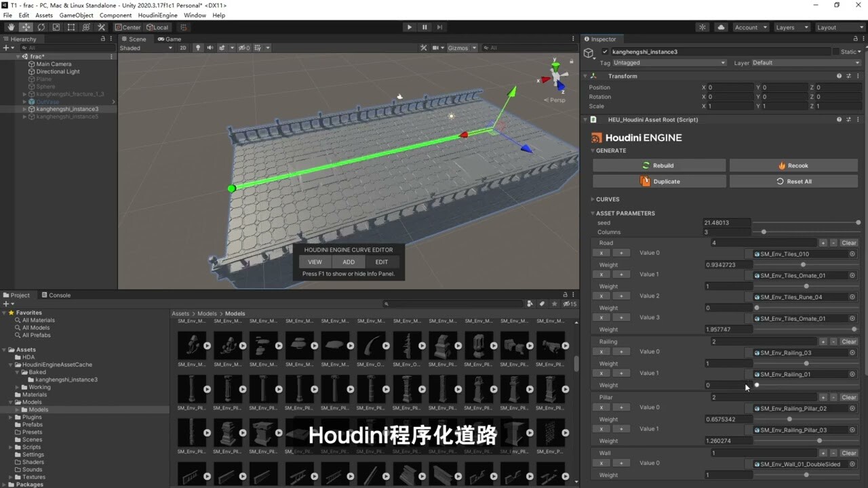Open the HoudiniEngine menu

tap(157, 15)
